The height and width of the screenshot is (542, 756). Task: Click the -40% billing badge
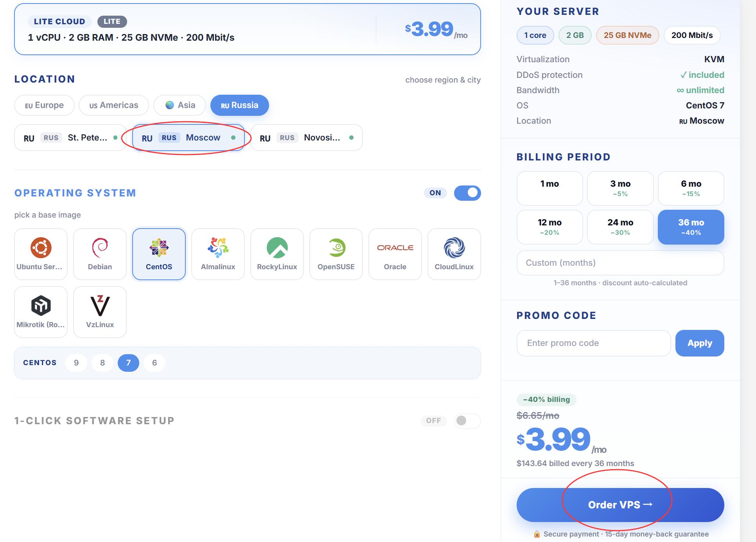tap(546, 400)
